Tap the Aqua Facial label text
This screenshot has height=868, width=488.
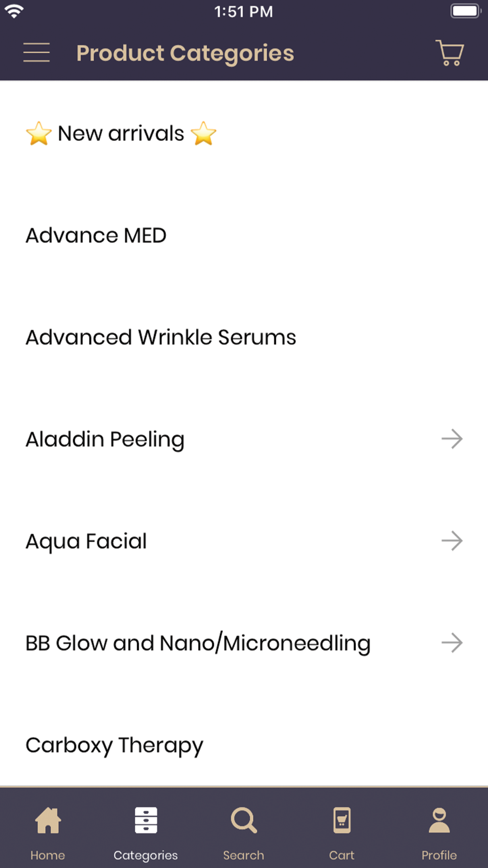click(x=86, y=542)
